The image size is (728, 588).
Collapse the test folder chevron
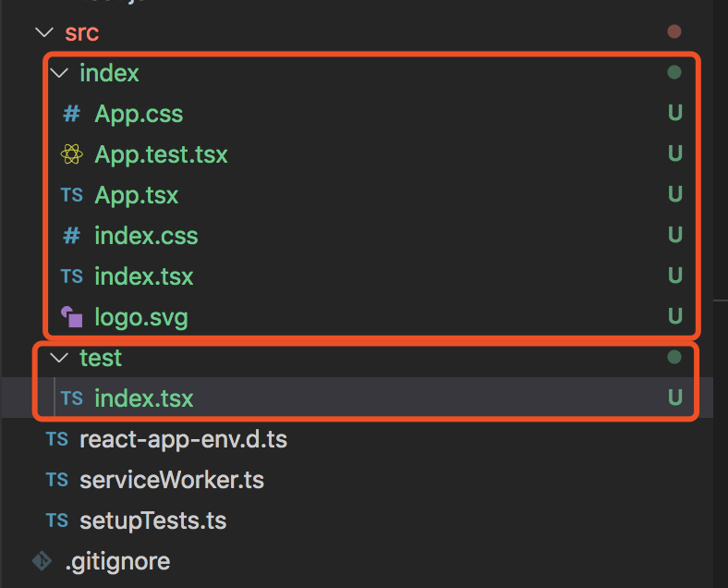[58, 358]
